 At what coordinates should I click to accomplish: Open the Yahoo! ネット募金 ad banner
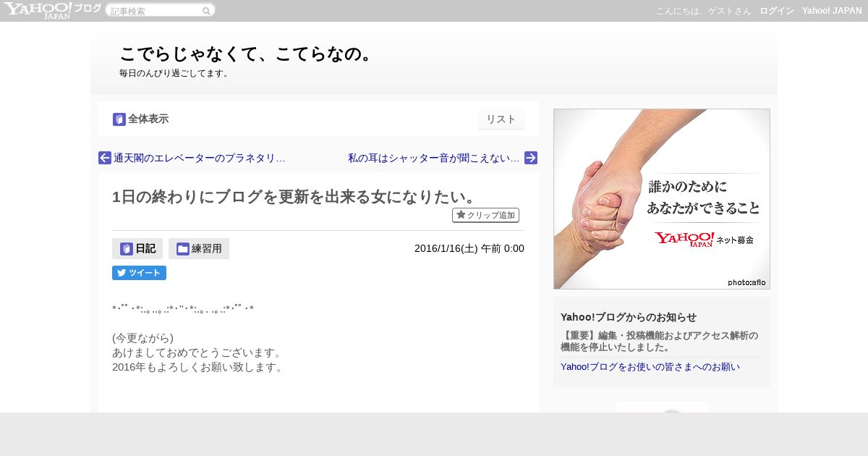[x=662, y=199]
